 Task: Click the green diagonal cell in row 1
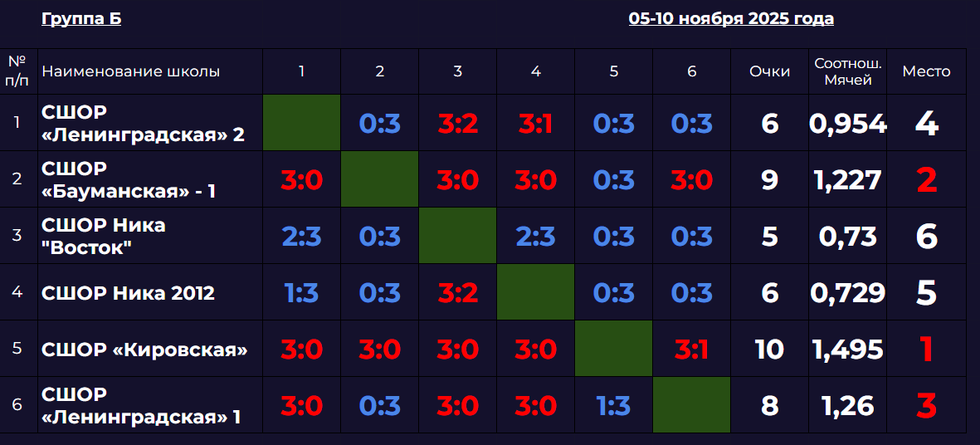pos(301,123)
